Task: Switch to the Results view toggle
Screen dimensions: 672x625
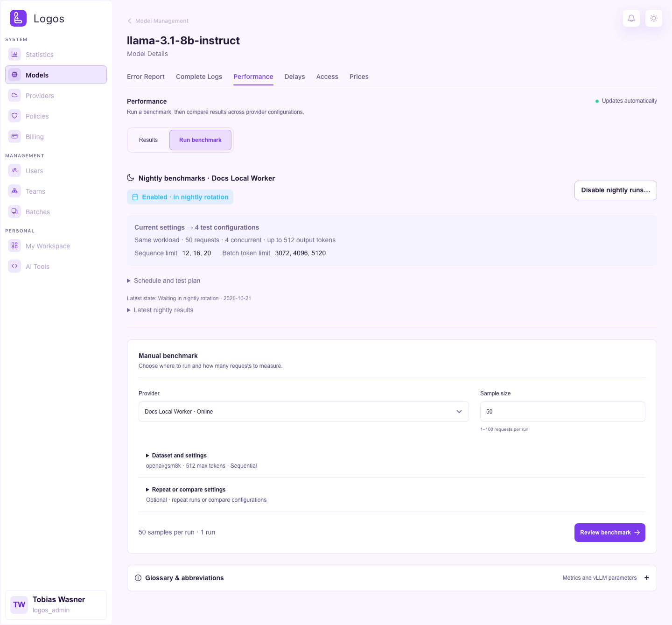Action: [148, 140]
